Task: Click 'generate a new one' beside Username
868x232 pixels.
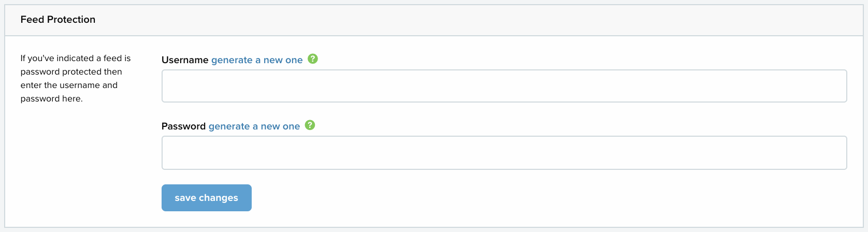Action: tap(257, 60)
